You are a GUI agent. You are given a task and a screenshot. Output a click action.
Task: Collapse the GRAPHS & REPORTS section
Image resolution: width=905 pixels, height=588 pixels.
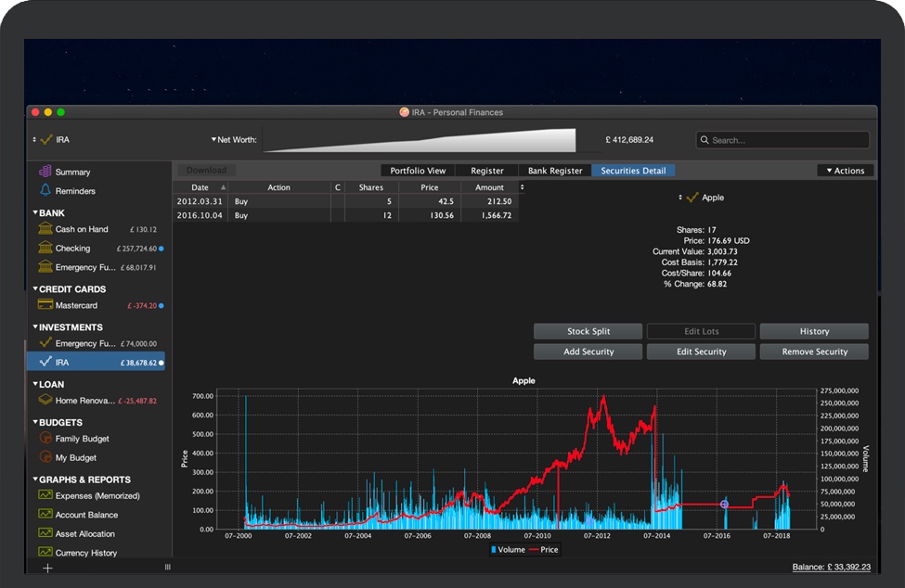click(34, 479)
